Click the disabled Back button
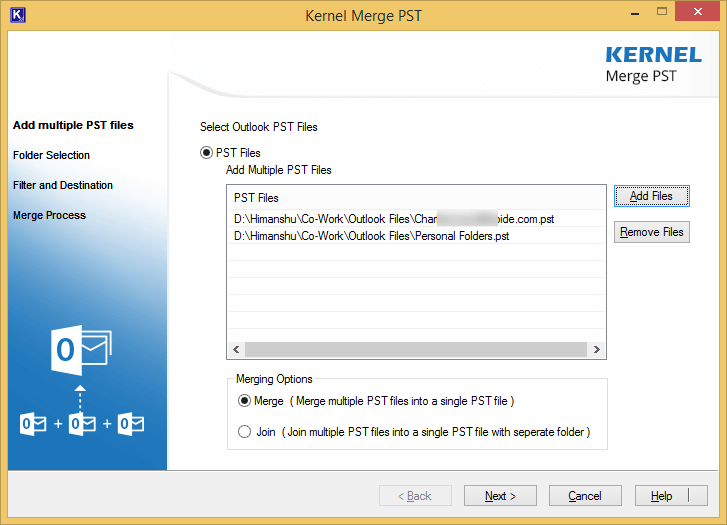 tap(415, 496)
